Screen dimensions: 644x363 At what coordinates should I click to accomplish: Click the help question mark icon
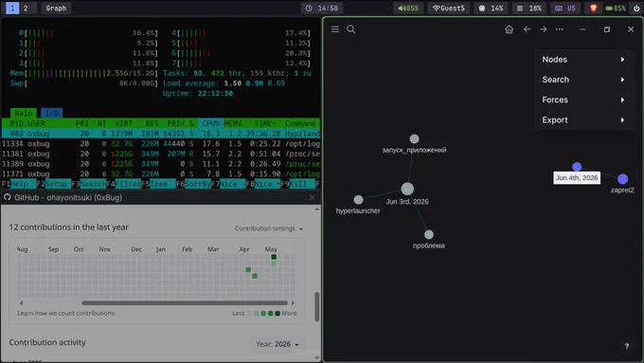coord(627,346)
